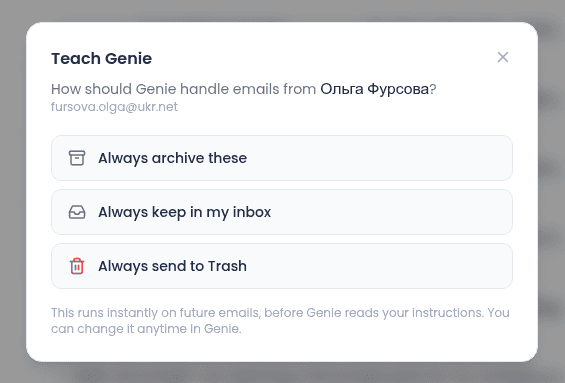Click the Teach Genie heading
The height and width of the screenshot is (383, 565).
click(x=102, y=58)
